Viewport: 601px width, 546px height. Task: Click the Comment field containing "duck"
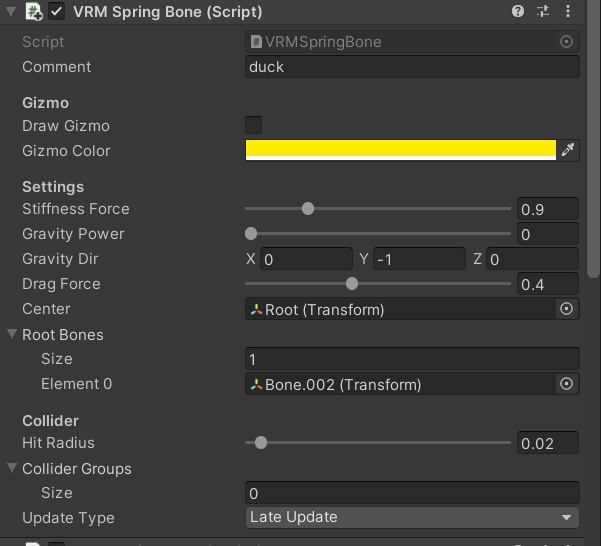click(x=412, y=67)
